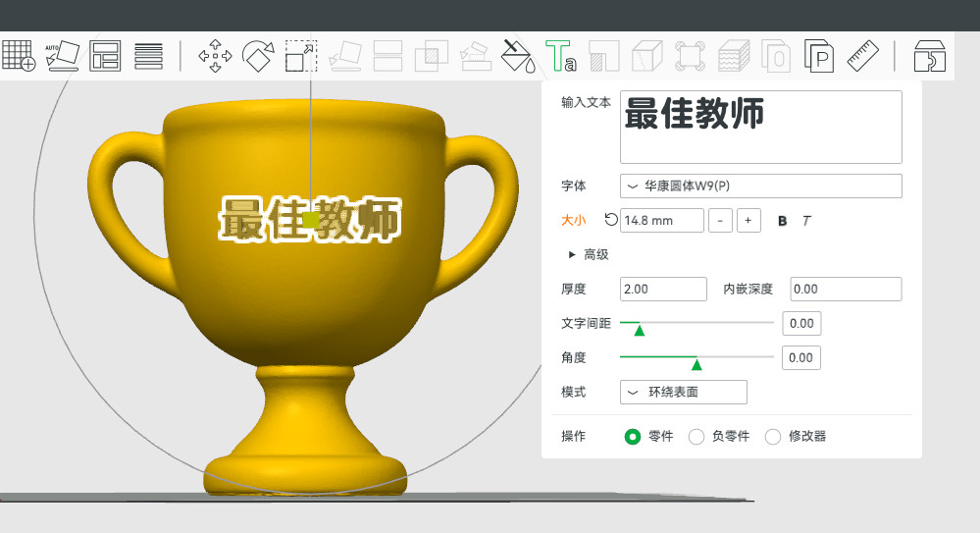This screenshot has width=980, height=533.
Task: Decrease text size with minus button
Action: (720, 220)
